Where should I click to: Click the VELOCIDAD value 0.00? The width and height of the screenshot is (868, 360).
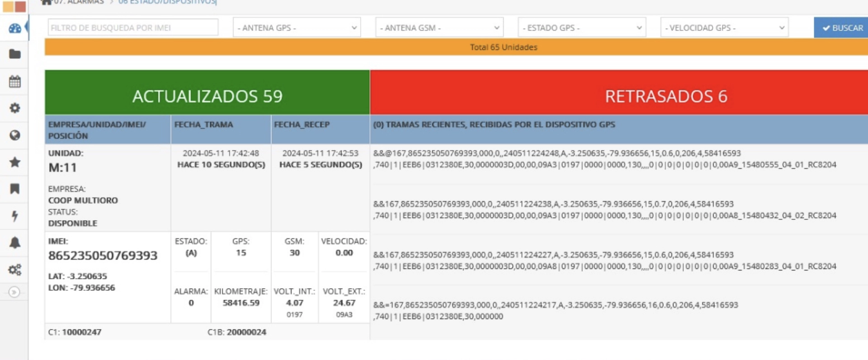point(344,253)
